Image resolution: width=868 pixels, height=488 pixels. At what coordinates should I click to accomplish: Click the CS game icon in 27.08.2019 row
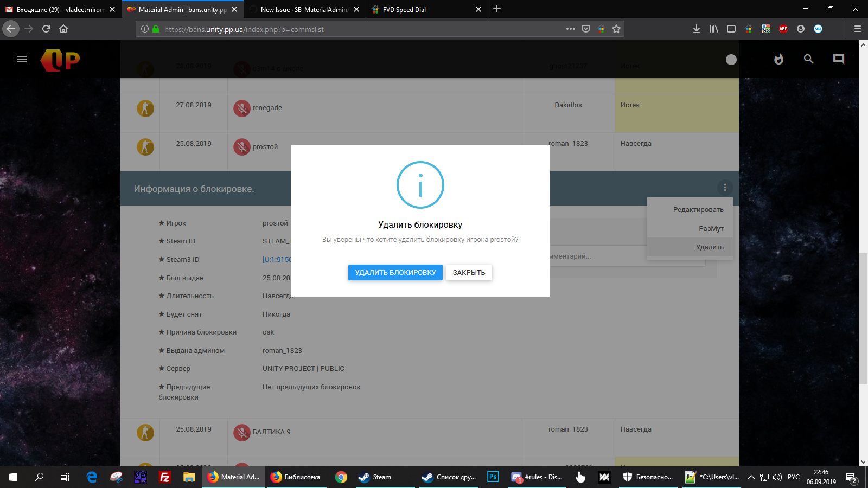pos(145,108)
